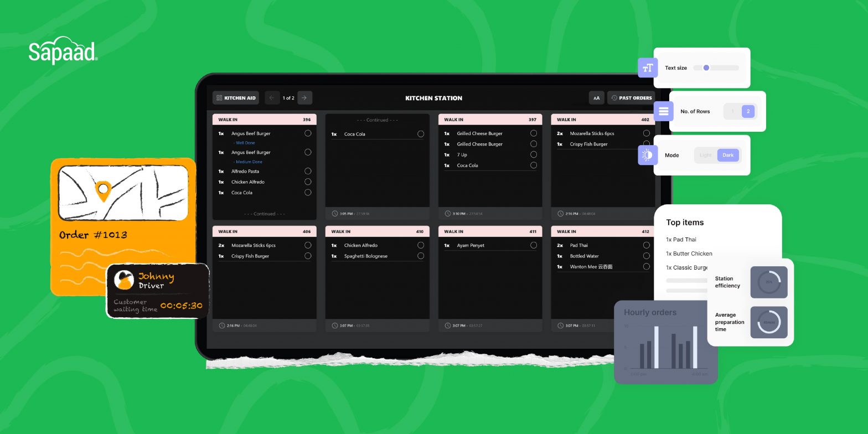
Task: Select 2 rows in No. of Rows
Action: [x=748, y=111]
